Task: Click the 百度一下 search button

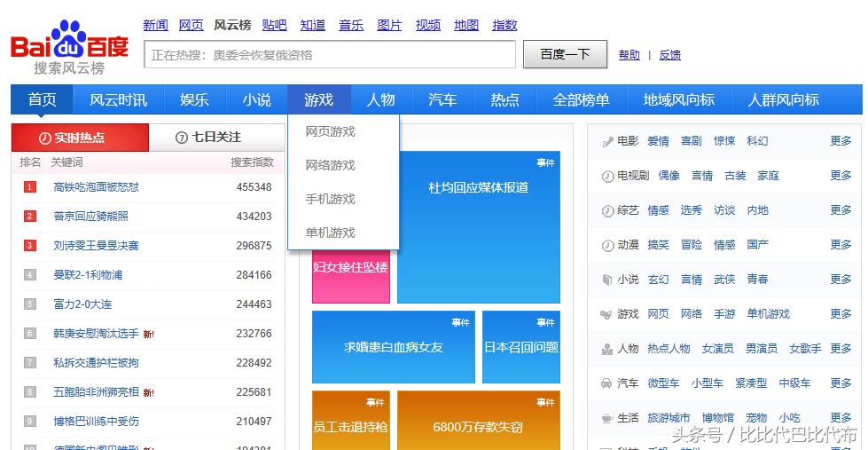Action: 565,54
